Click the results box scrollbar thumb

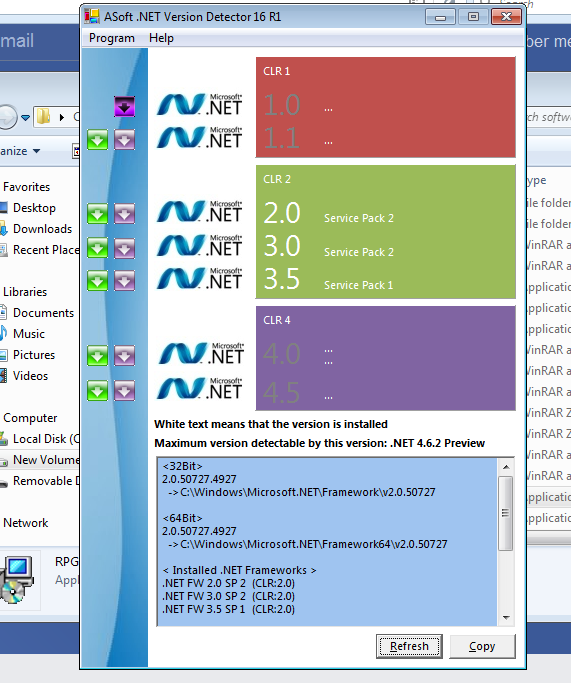[505, 513]
